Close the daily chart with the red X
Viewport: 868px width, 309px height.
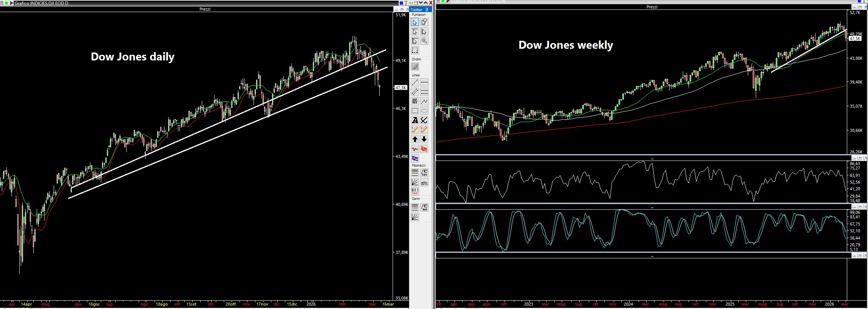[x=431, y=3]
